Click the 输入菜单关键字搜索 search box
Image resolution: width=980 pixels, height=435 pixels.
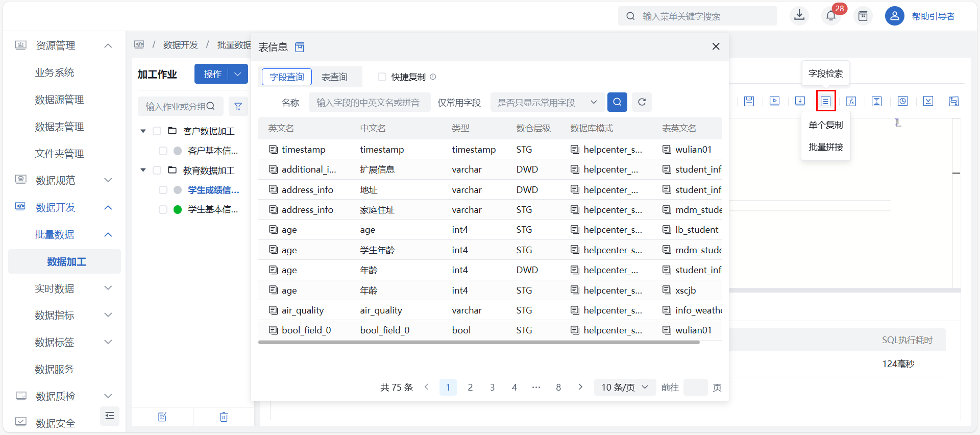[698, 16]
